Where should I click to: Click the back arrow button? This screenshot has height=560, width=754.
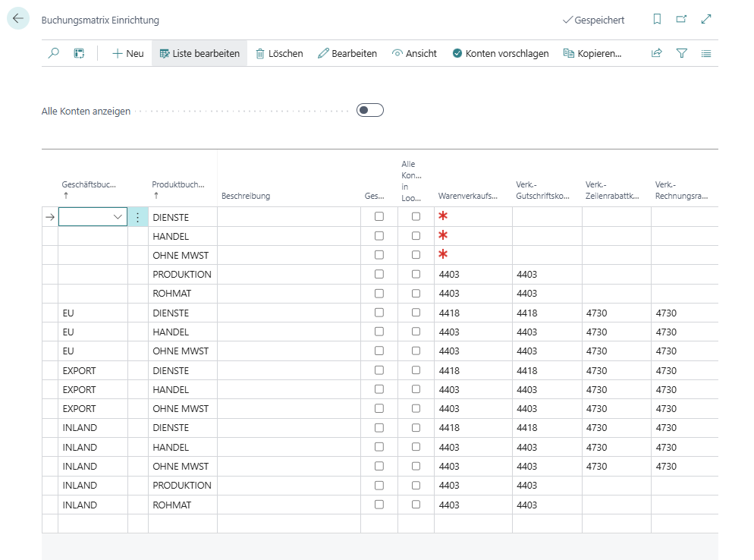coord(18,19)
